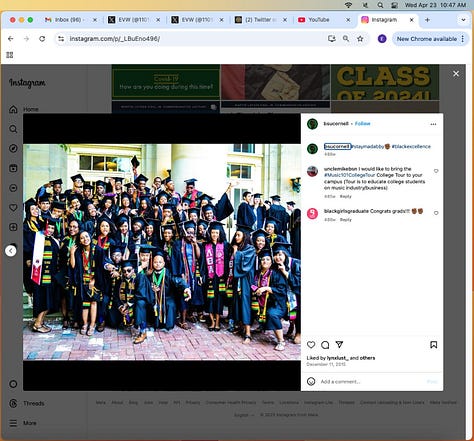Click the Instagram wordmark logo
Screen dimensions: 474x441
pyautogui.click(x=27, y=83)
